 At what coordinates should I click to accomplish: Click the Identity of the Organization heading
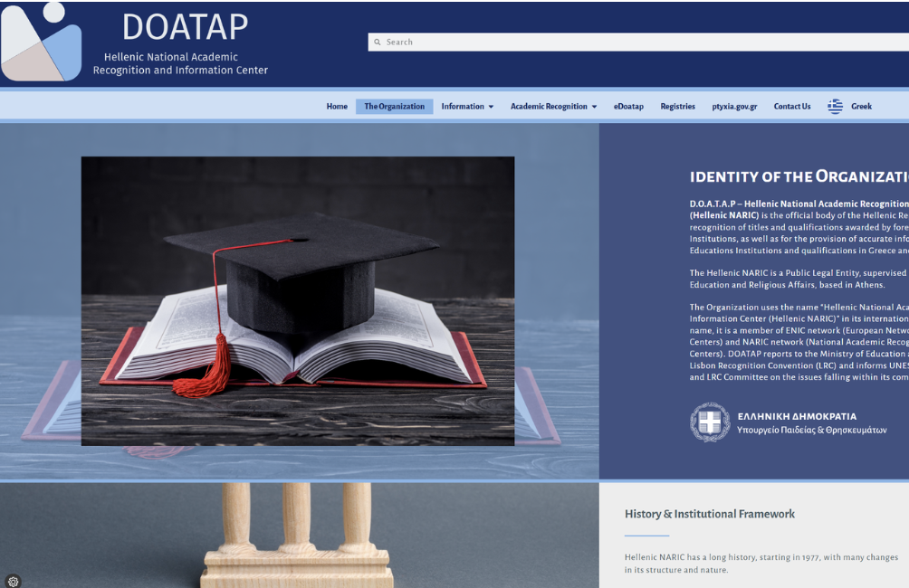799,177
